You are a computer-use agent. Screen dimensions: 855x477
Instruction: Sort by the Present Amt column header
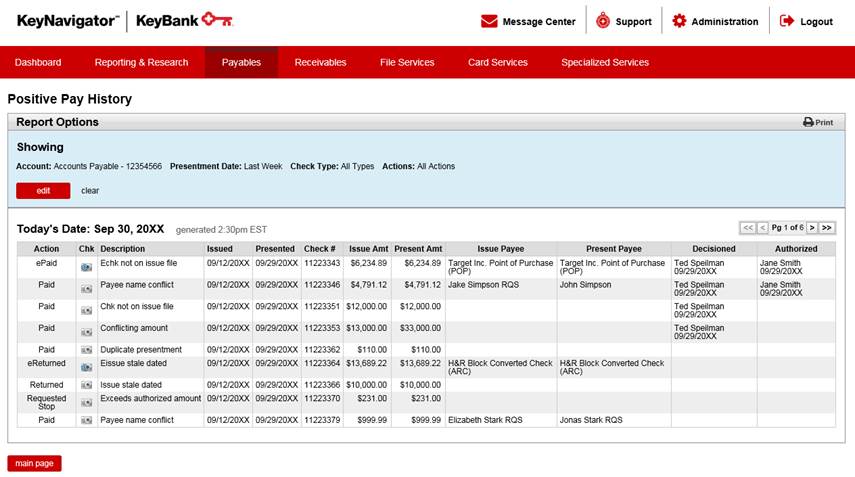[x=418, y=249]
